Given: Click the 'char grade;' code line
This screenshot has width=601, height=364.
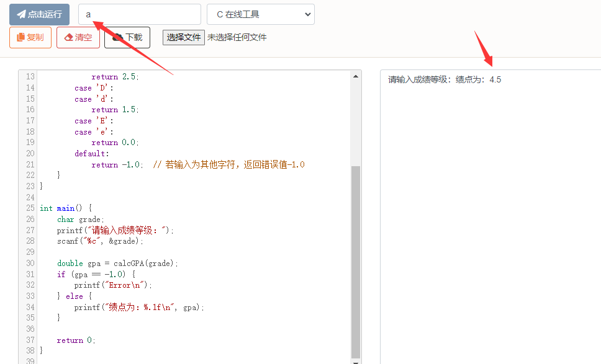Looking at the screenshot, I should 81,220.
